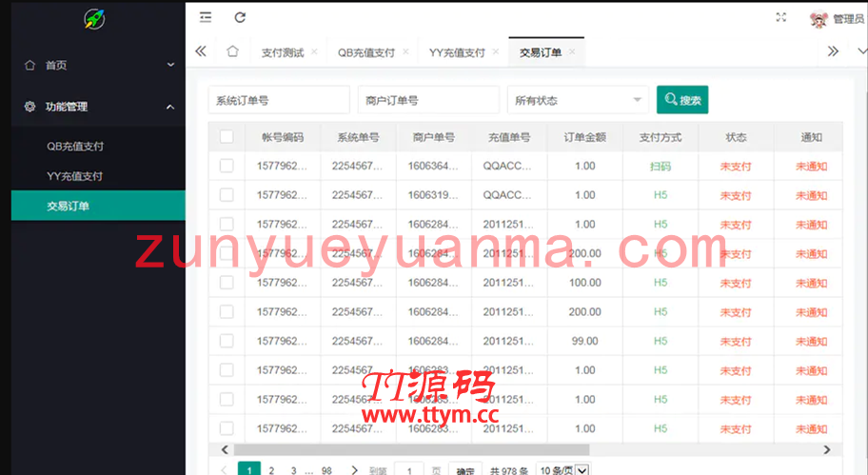The image size is (868, 475).
Task: Check the row with merchant 1606364...
Action: (227, 166)
